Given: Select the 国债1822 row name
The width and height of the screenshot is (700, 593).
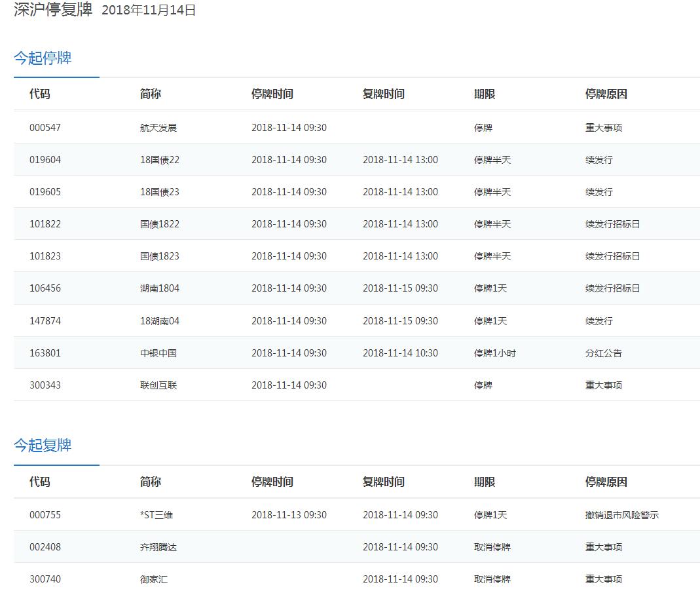Looking at the screenshot, I should point(159,224).
